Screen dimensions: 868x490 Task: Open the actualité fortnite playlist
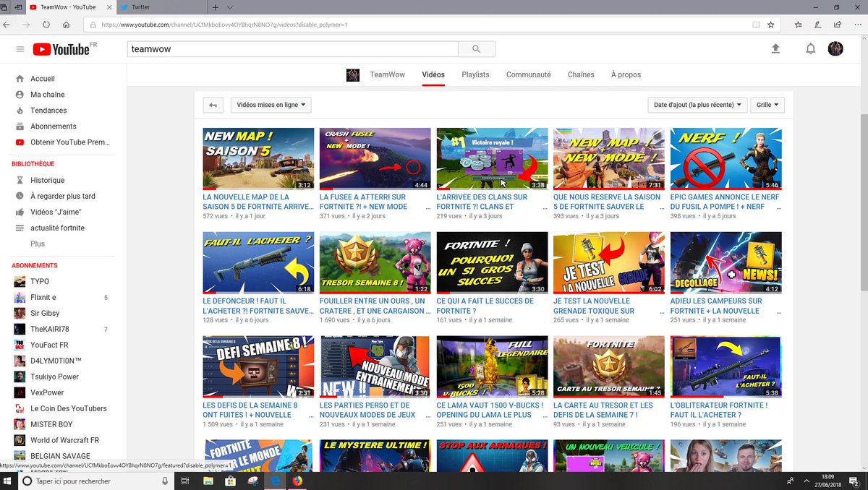coord(57,228)
